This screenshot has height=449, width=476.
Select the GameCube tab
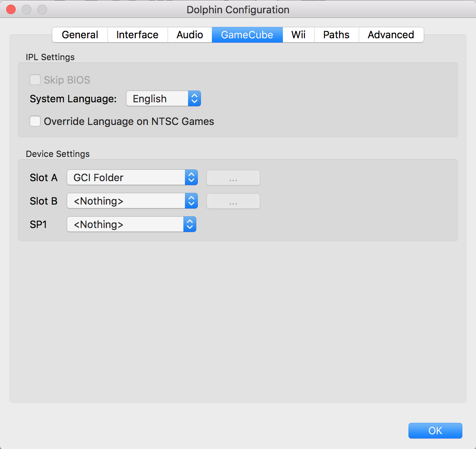click(247, 35)
